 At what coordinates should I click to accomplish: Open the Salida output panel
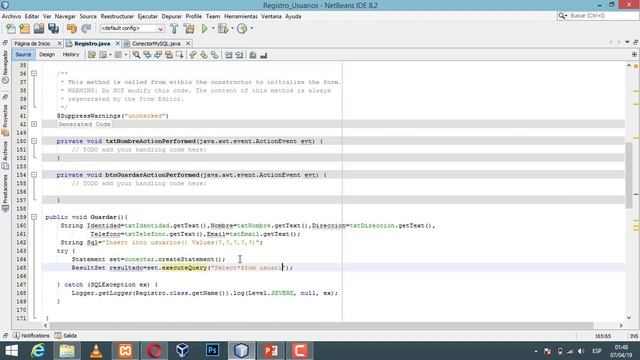[x=66, y=336]
